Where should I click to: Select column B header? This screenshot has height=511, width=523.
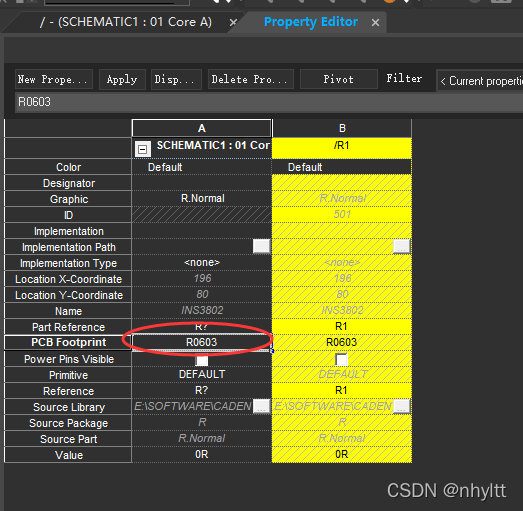point(342,128)
